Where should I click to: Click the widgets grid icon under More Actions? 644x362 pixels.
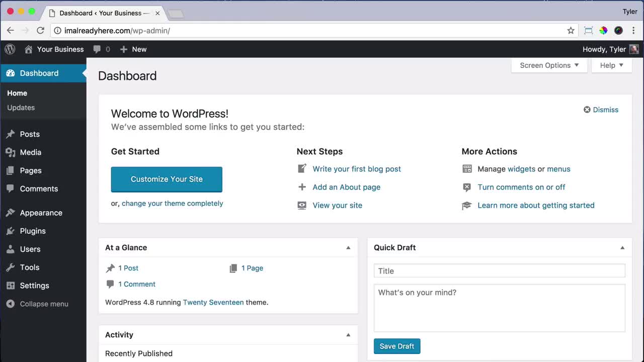point(467,169)
